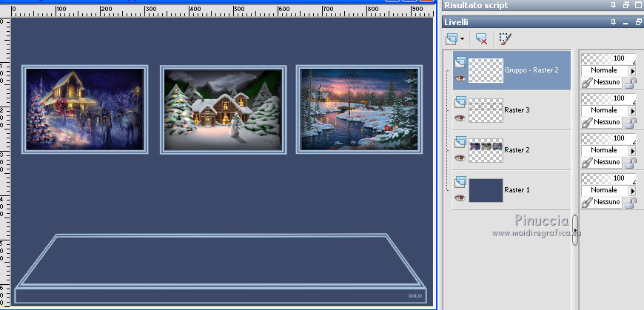Viewport: 644px width, 310px height.
Task: Toggle transparency lock on Raster 2
Action: tap(631, 163)
